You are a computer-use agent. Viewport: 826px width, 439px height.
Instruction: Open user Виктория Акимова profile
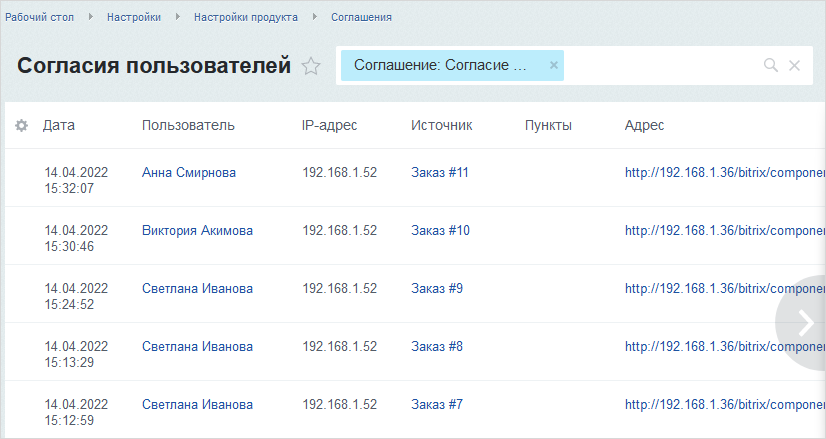197,231
